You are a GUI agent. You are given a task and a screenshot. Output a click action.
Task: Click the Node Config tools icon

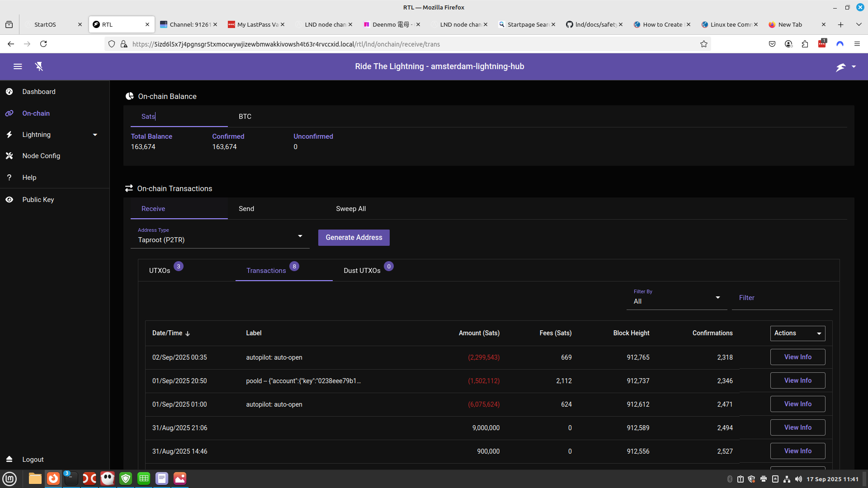tap(9, 156)
